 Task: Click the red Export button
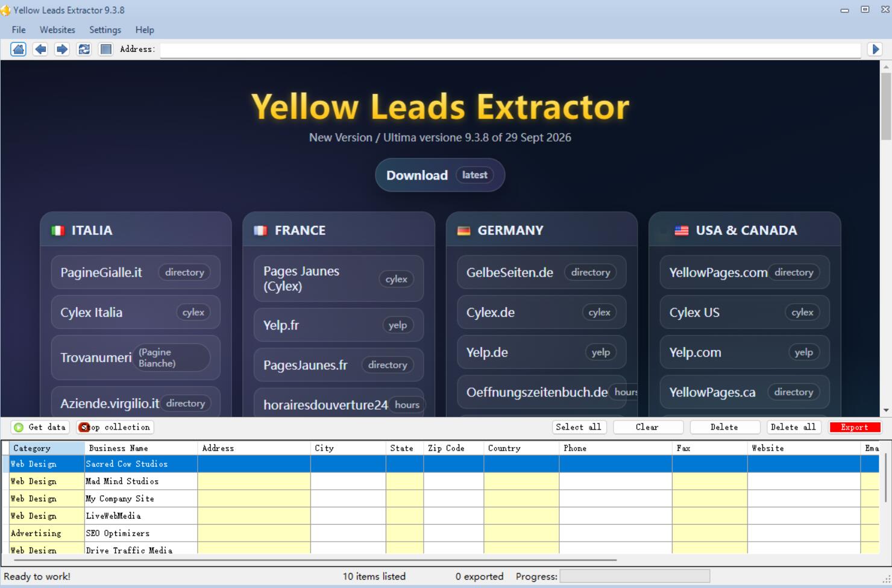tap(855, 427)
